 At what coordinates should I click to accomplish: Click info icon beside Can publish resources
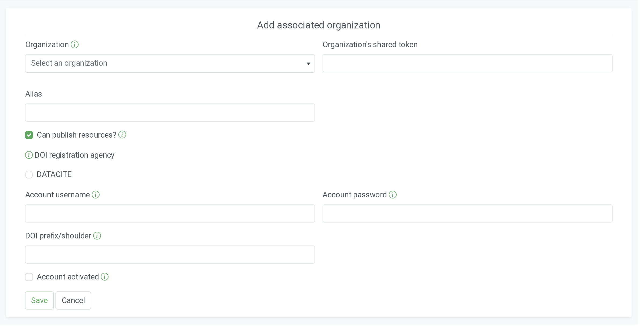(122, 135)
